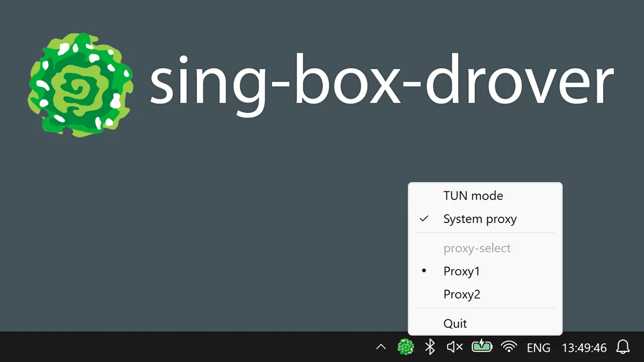Select Proxy1 outbound
This screenshot has width=644, height=362.
[x=485, y=271]
